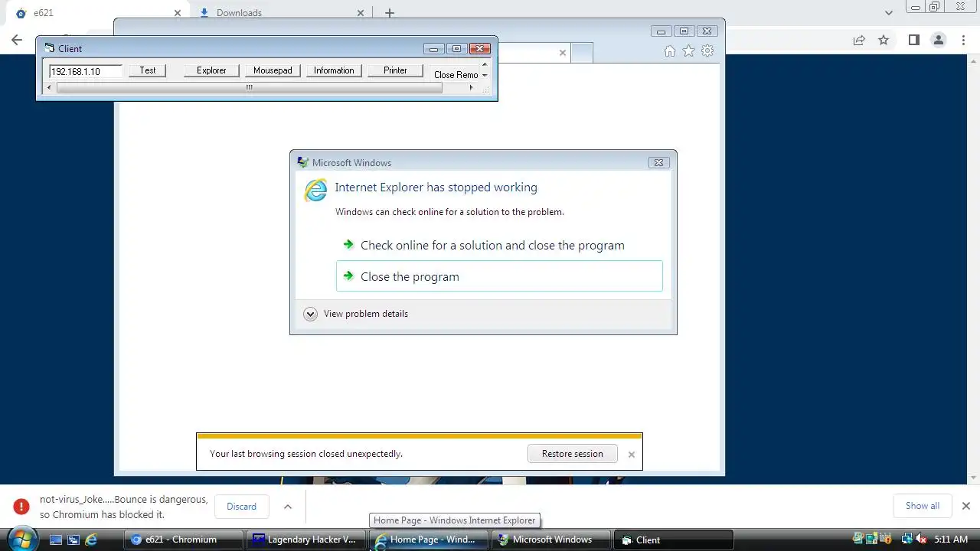Click the red dangerous download warning icon

pyautogui.click(x=21, y=507)
